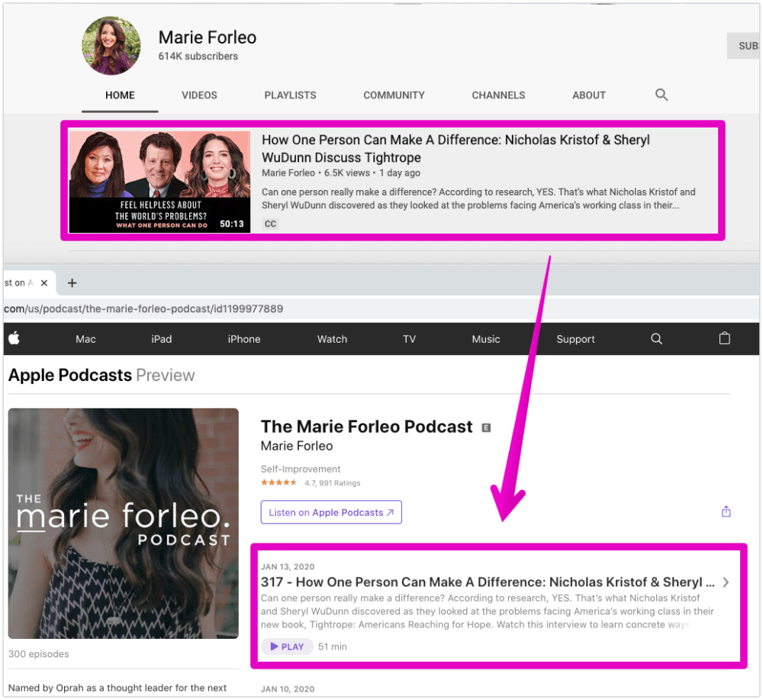Expand episode 317 with chevron arrow
Viewport: 763px width, 700px height.
coord(726,582)
